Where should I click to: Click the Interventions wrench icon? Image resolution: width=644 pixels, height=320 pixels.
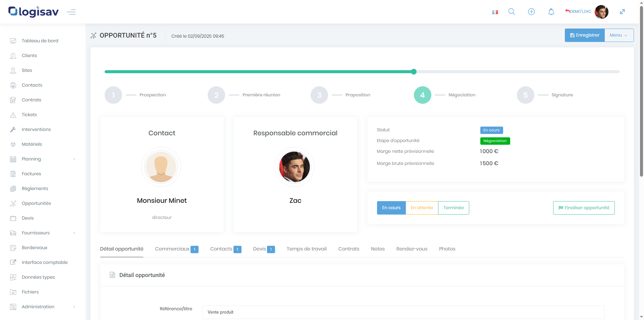click(13, 130)
